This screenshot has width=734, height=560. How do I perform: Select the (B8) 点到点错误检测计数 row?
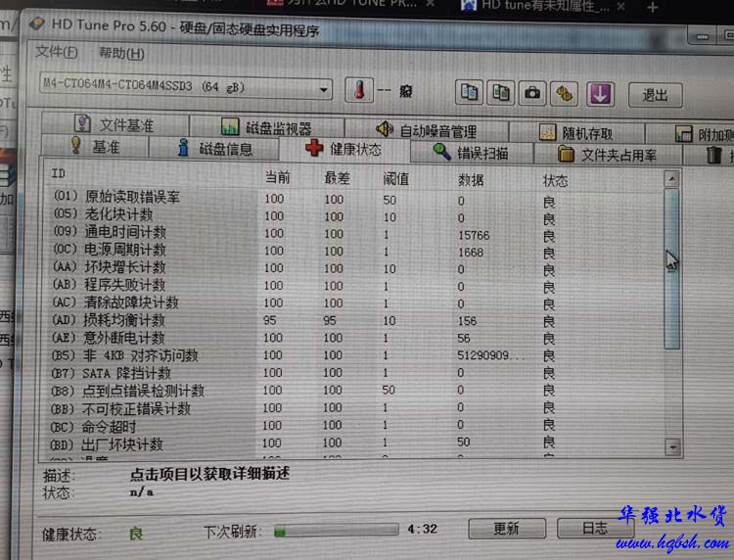[x=356, y=390]
